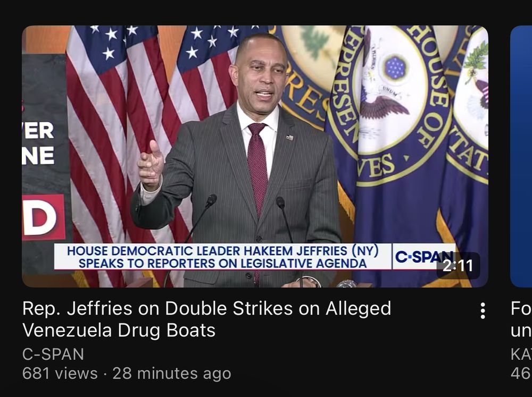
Task: Click the next video's view count starting "46"
Action: click(521, 374)
